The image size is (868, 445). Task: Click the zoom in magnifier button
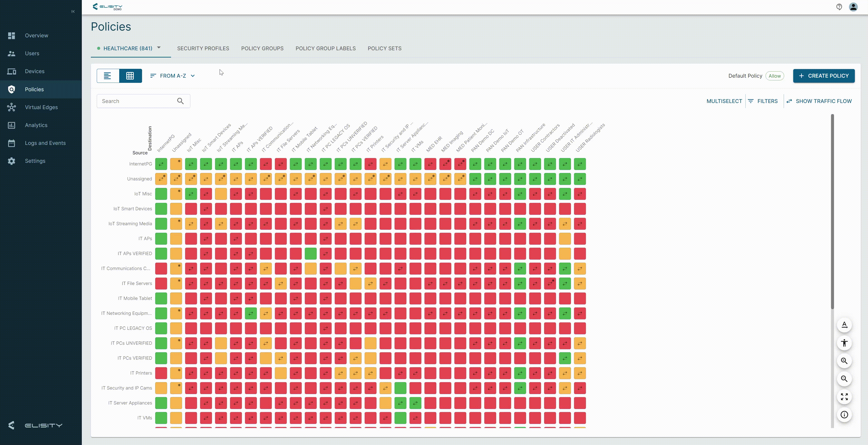pos(844,361)
